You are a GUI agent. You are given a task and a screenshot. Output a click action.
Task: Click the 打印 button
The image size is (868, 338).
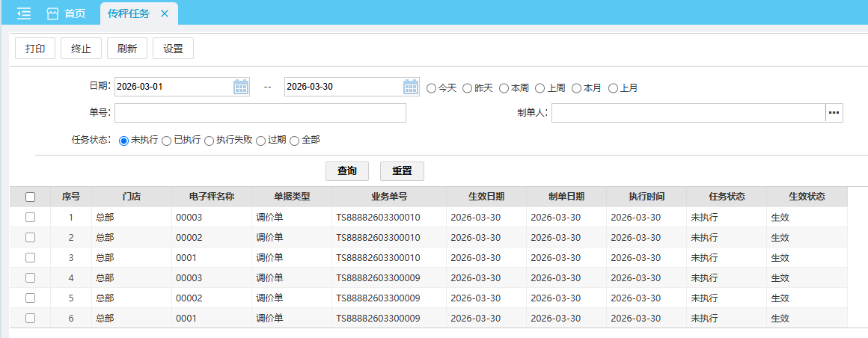35,49
